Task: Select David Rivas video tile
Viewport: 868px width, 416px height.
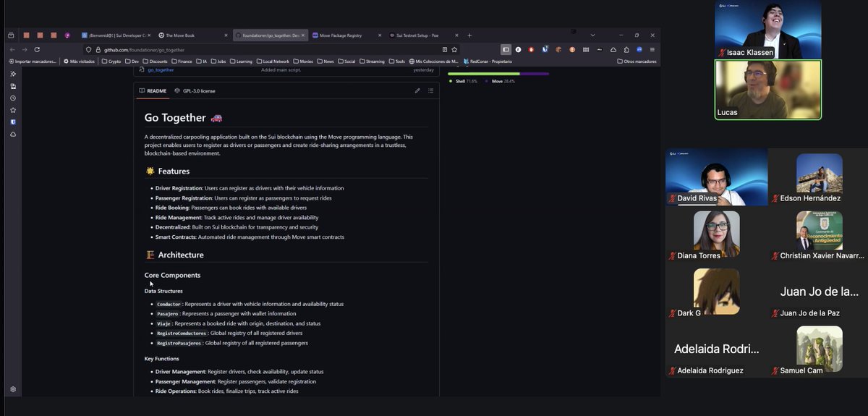Action: pyautogui.click(x=717, y=177)
